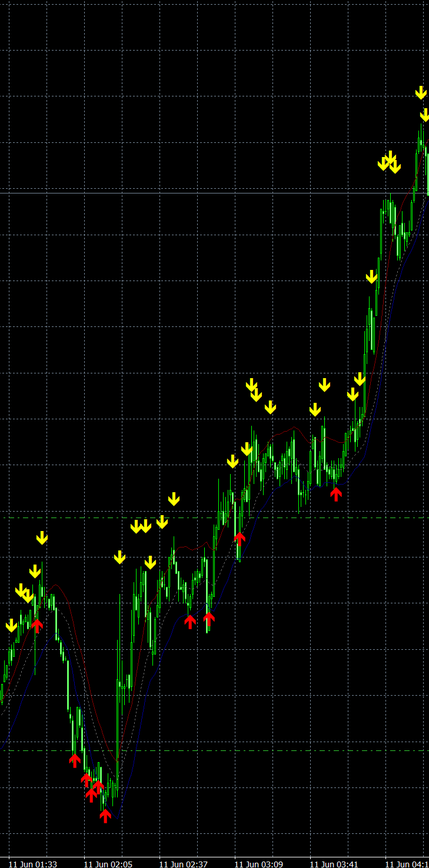Image resolution: width=429 pixels, height=868 pixels.
Task: Click the 11 Jun 02:37 axis label
Action: (x=183, y=864)
